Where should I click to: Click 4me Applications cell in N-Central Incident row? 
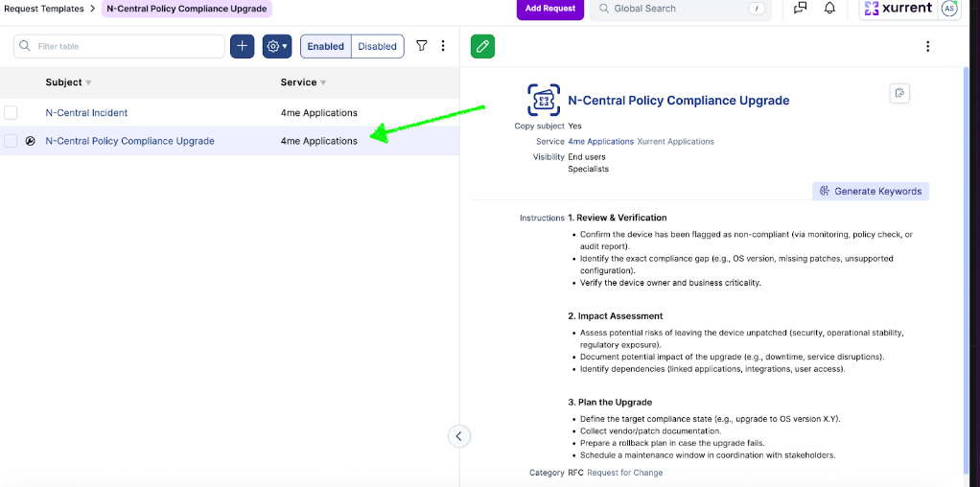318,112
